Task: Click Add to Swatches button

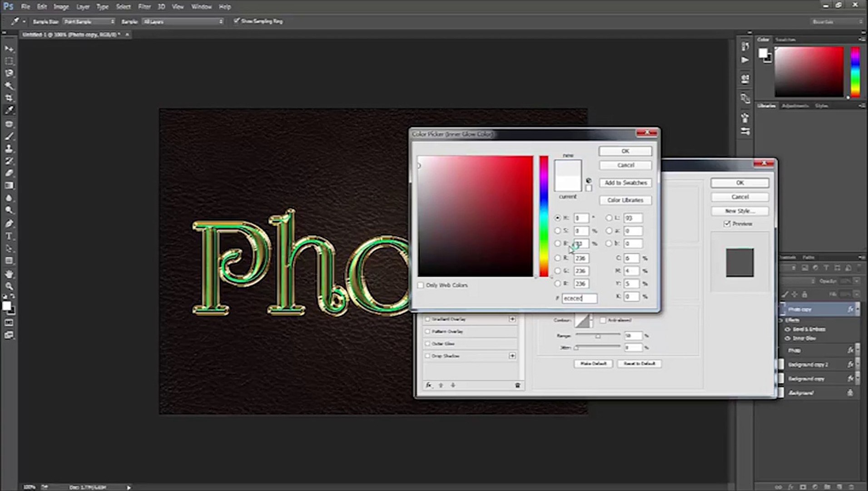Action: point(625,183)
